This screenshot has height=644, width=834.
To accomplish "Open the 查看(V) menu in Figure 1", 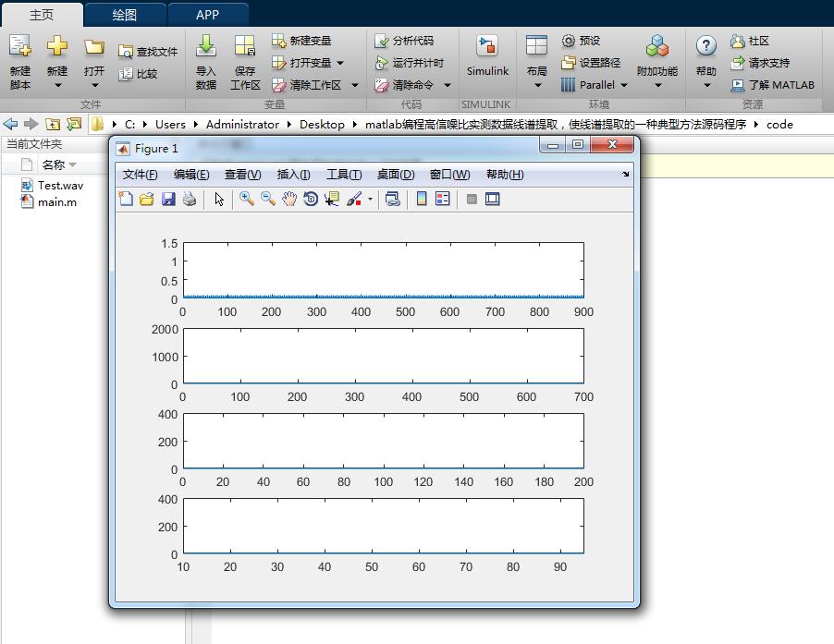I will click(242, 175).
